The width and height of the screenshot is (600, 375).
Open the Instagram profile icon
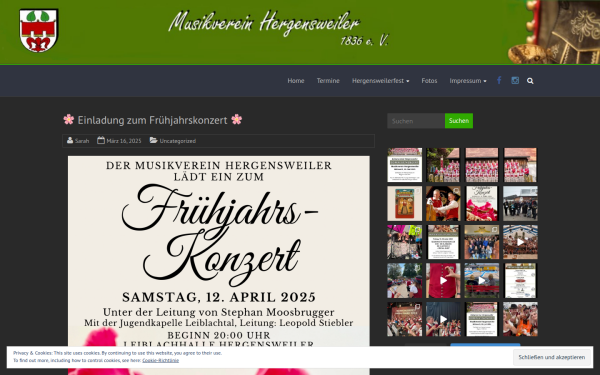tap(515, 80)
